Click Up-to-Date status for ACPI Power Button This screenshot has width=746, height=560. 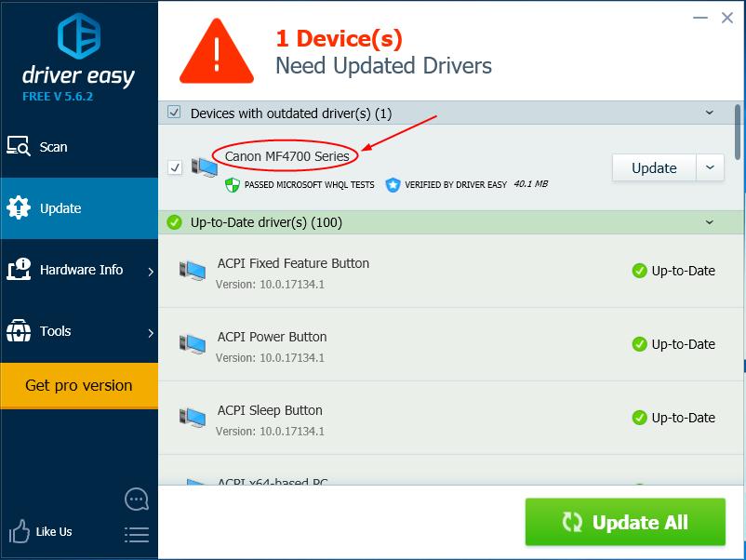click(x=683, y=344)
